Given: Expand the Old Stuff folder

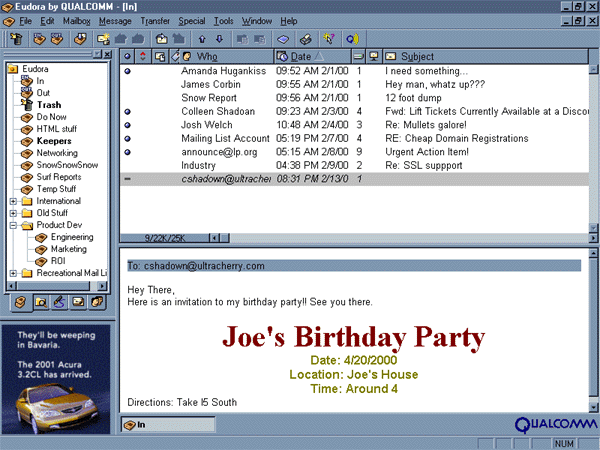Looking at the screenshot, I should point(13,213).
